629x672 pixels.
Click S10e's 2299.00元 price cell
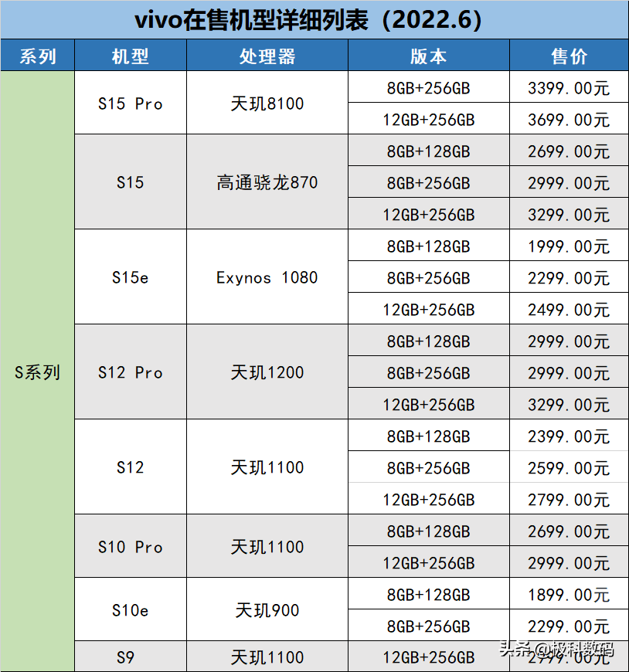tap(569, 626)
